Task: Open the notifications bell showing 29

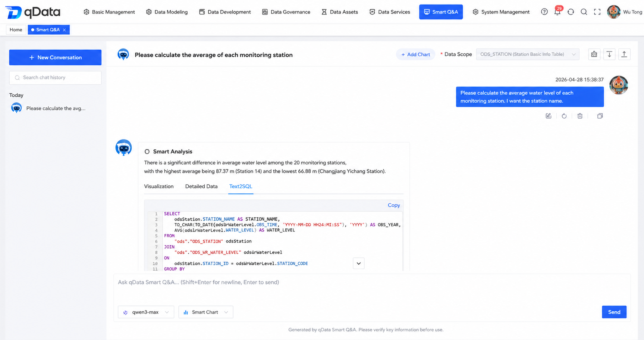Action: click(x=557, y=12)
